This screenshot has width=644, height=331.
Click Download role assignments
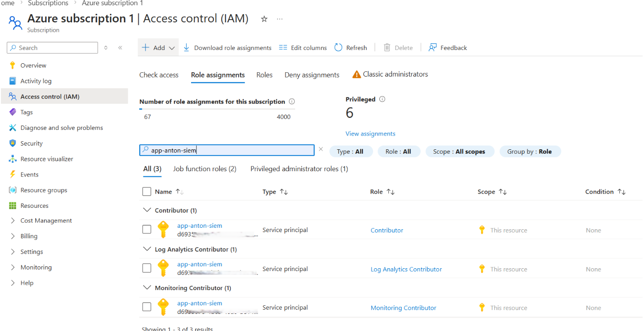click(x=227, y=48)
